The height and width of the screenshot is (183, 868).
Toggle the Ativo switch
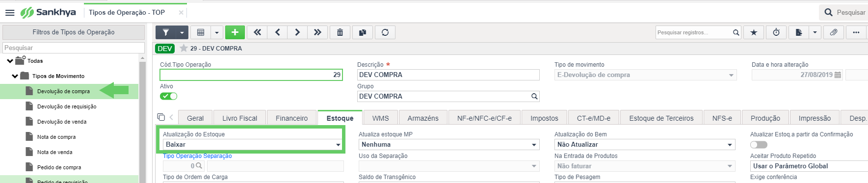(169, 96)
